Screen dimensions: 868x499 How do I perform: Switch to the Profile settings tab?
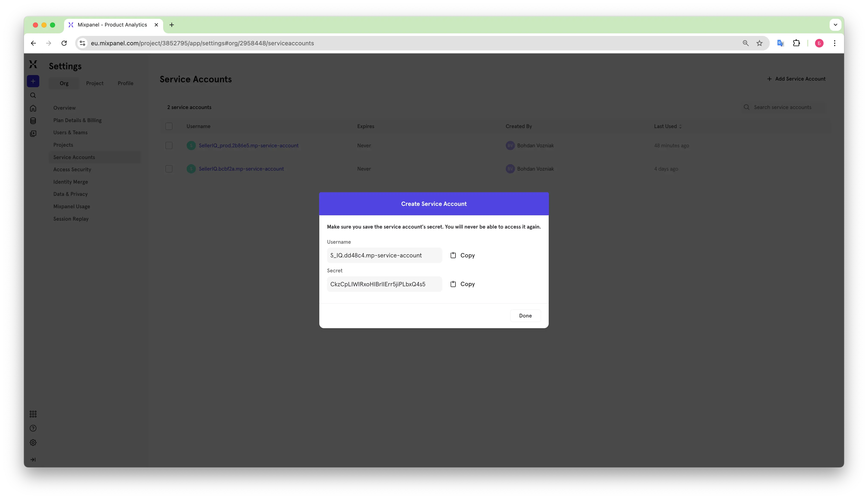(x=126, y=83)
